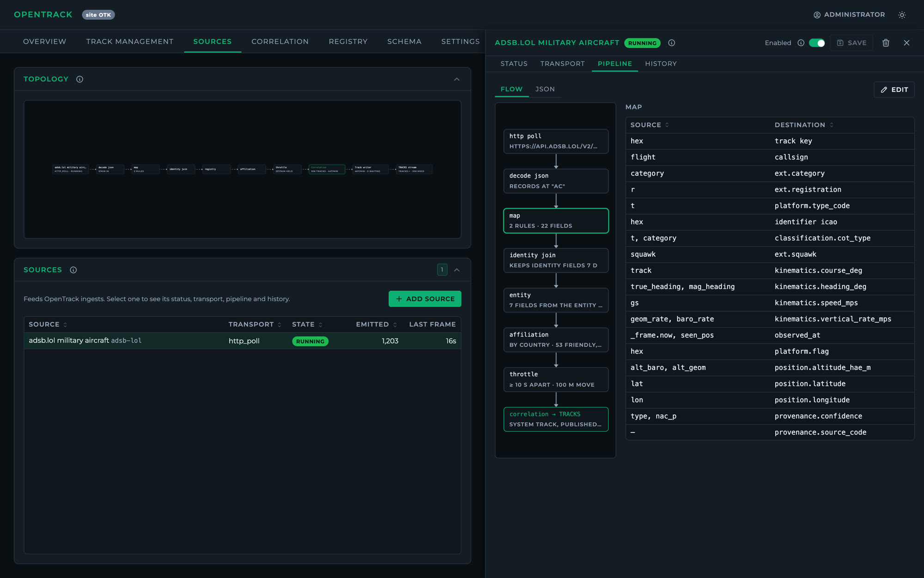Viewport: 924px width, 578px height.
Task: Select decode json pipeline node
Action: point(556,181)
